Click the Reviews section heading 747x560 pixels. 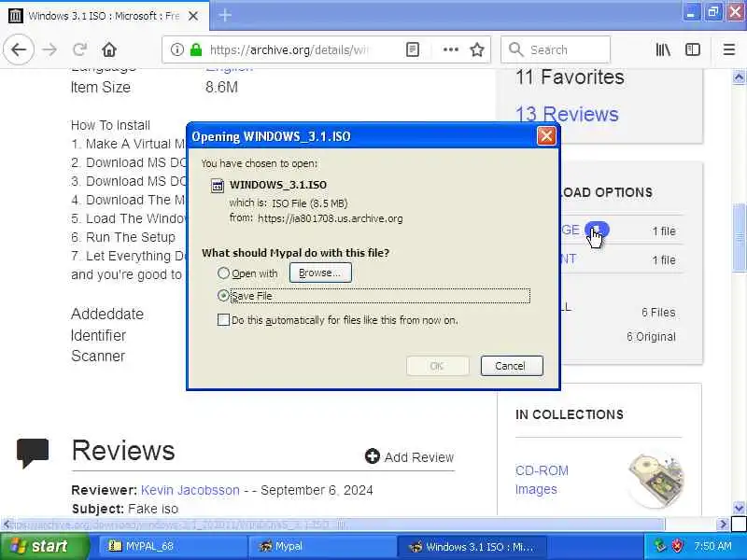[123, 451]
